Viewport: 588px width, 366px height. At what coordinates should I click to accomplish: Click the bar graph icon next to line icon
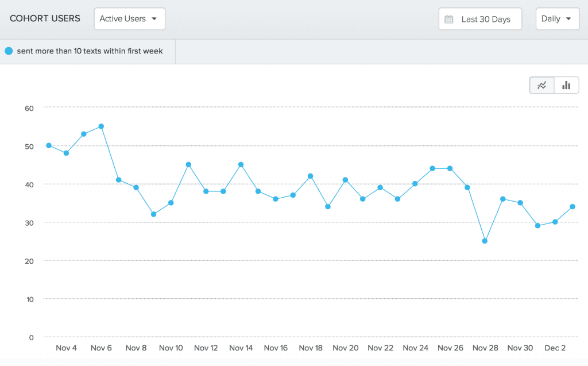click(566, 84)
